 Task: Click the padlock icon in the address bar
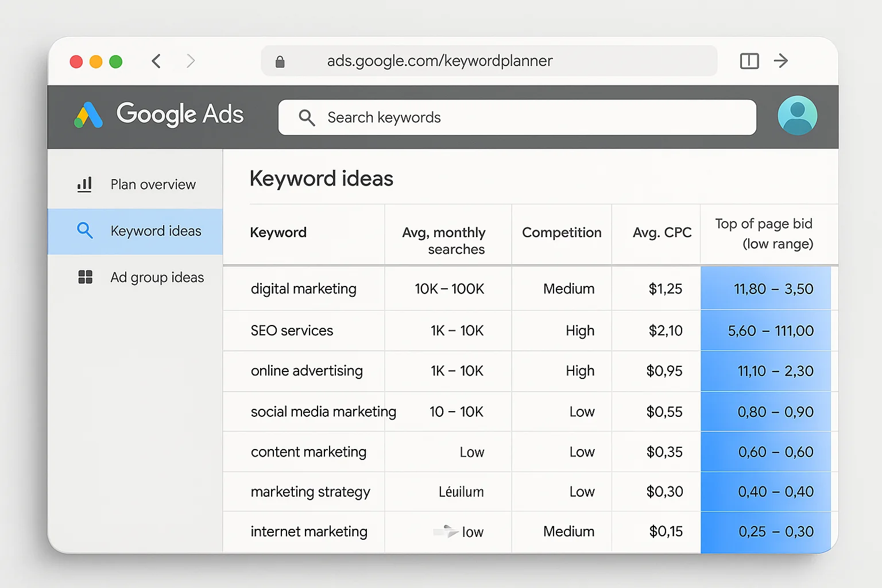pos(280,61)
